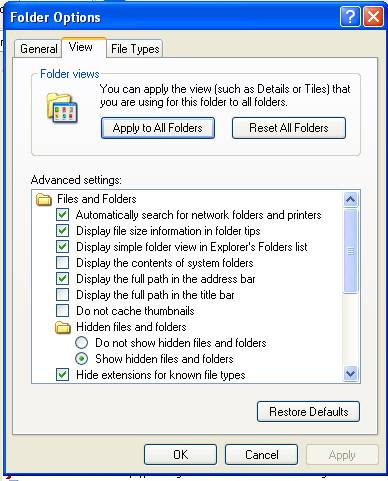The image size is (388, 481).
Task: Uncheck Hide extensions for known file types
Action: click(62, 375)
